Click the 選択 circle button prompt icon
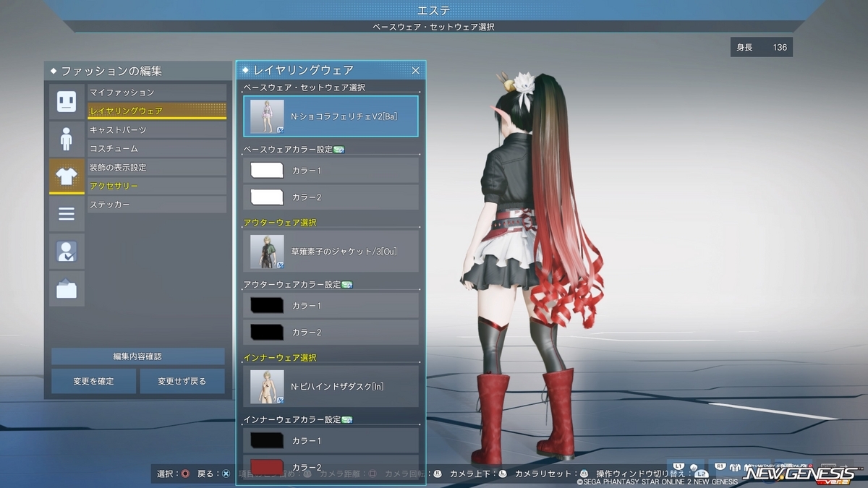 [186, 474]
